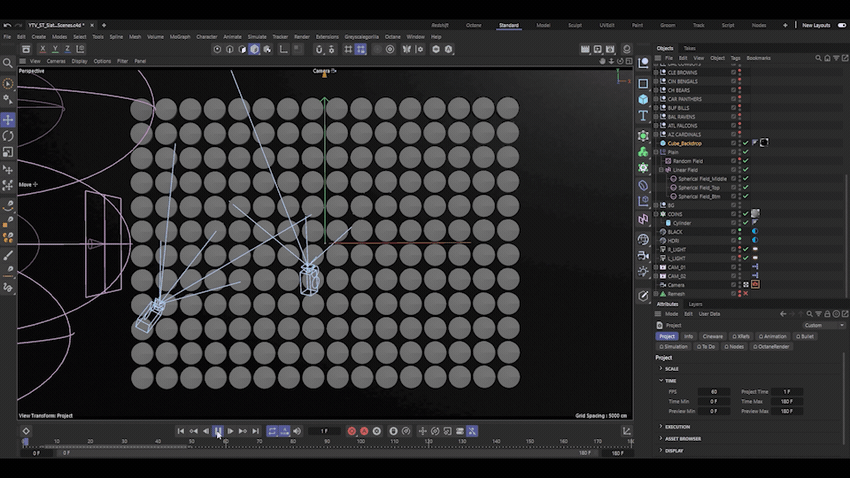Expand the SCALE section
The height and width of the screenshot is (478, 850).
pyautogui.click(x=661, y=369)
